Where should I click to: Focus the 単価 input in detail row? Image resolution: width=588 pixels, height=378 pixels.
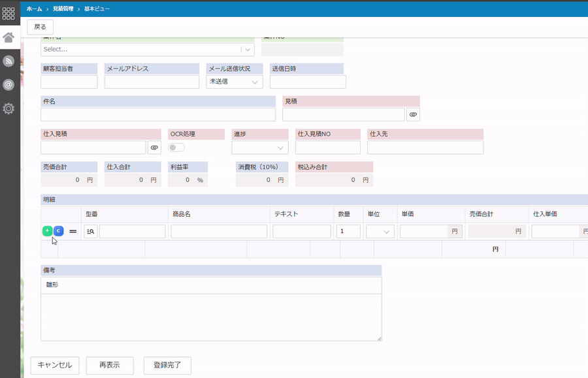(424, 232)
